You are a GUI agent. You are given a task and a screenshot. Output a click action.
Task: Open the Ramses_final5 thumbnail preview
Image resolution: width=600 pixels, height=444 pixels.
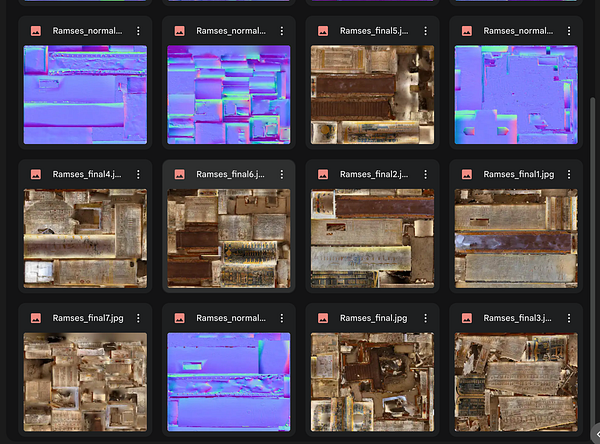pyautogui.click(x=372, y=95)
